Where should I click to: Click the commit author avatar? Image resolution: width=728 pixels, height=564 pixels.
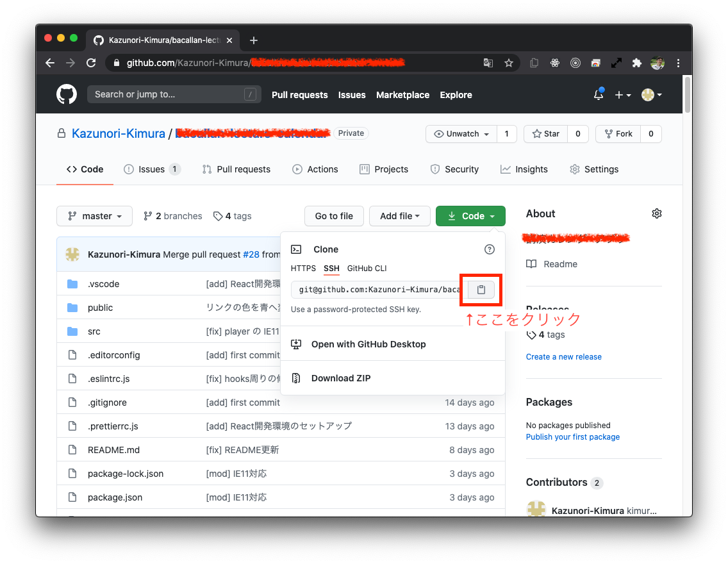point(72,254)
